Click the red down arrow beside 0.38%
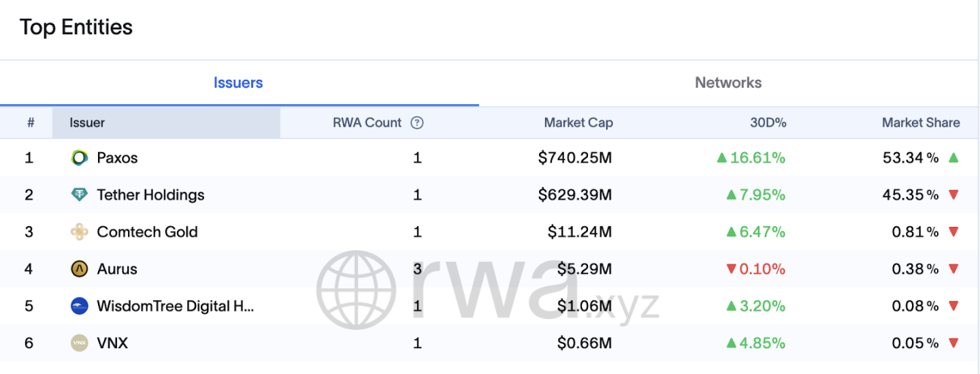This screenshot has width=980, height=374. point(953,270)
